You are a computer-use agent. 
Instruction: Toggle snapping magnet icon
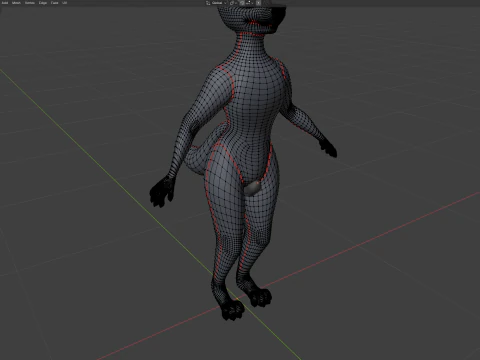click(242, 3)
